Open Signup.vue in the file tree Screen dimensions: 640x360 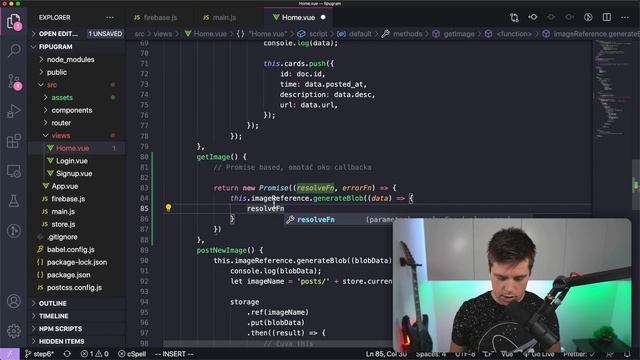coord(74,173)
